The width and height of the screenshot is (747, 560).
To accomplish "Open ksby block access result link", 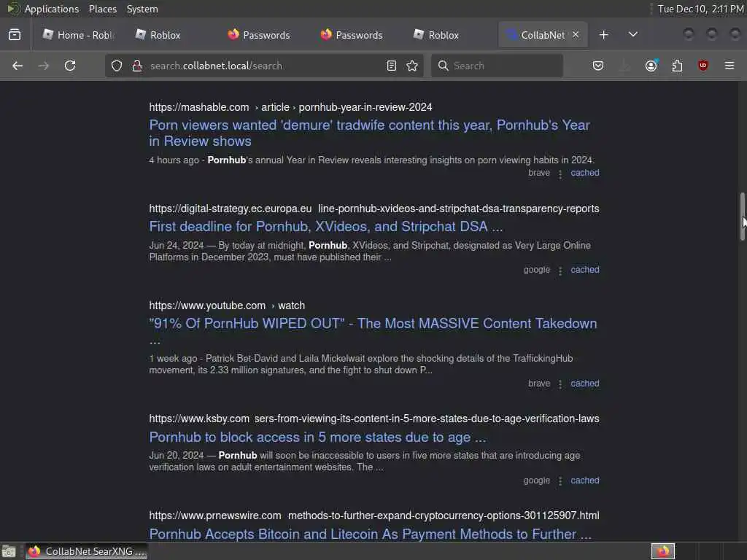I will pyautogui.click(x=317, y=437).
